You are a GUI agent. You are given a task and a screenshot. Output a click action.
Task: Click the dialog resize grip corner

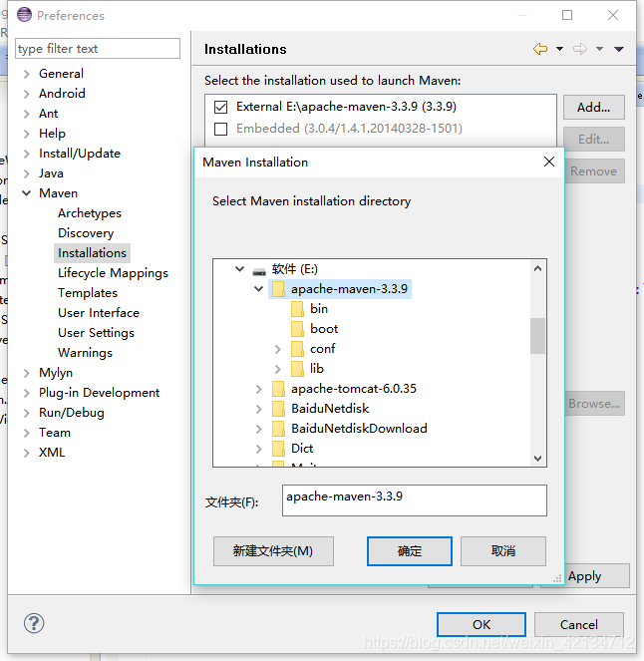click(557, 578)
